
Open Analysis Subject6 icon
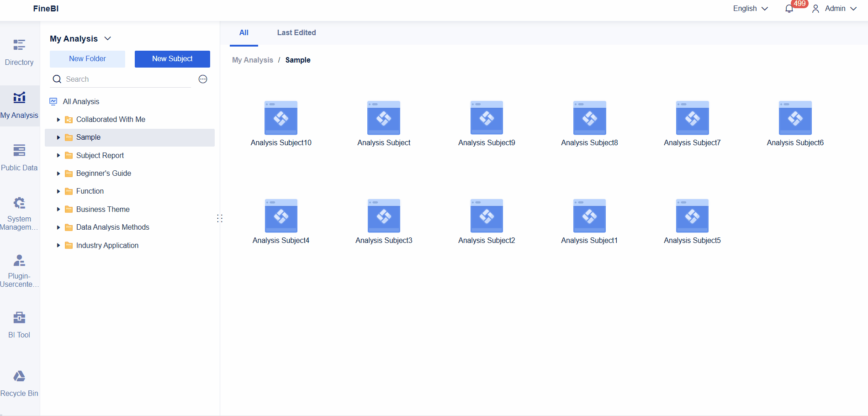795,118
